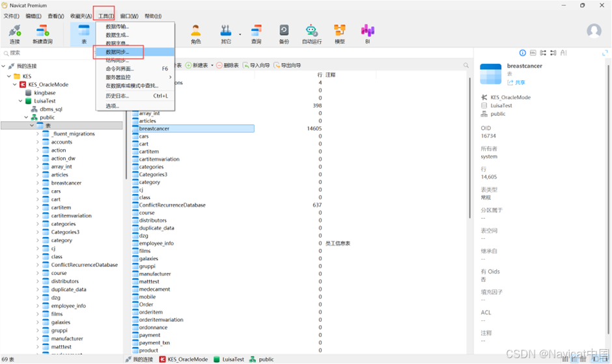The height and width of the screenshot is (364, 612).
Task: Select dbms_sql in the navigation tree
Action: click(51, 109)
